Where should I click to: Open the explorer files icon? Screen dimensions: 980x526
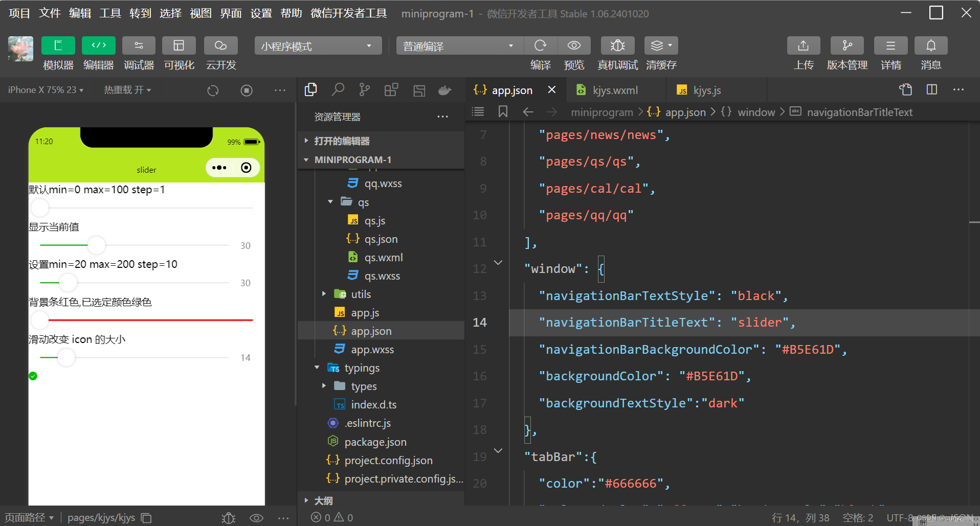310,90
